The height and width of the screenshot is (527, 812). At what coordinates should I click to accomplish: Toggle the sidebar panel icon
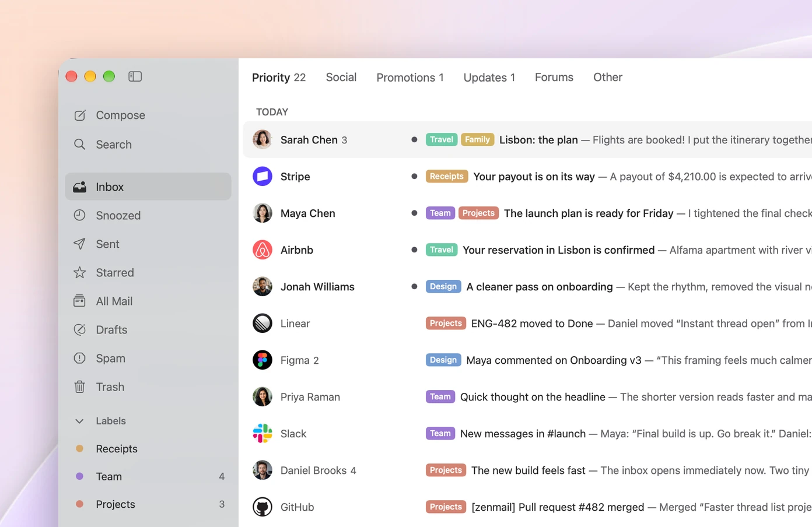pyautogui.click(x=135, y=76)
